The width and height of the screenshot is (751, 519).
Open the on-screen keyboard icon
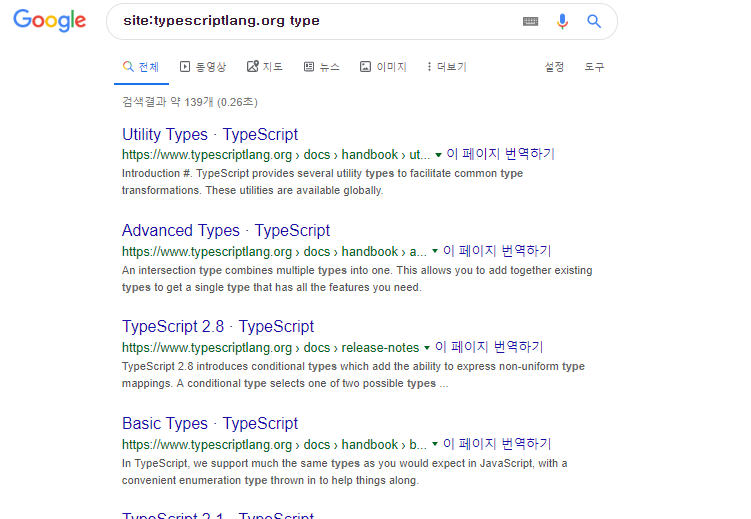pyautogui.click(x=530, y=22)
